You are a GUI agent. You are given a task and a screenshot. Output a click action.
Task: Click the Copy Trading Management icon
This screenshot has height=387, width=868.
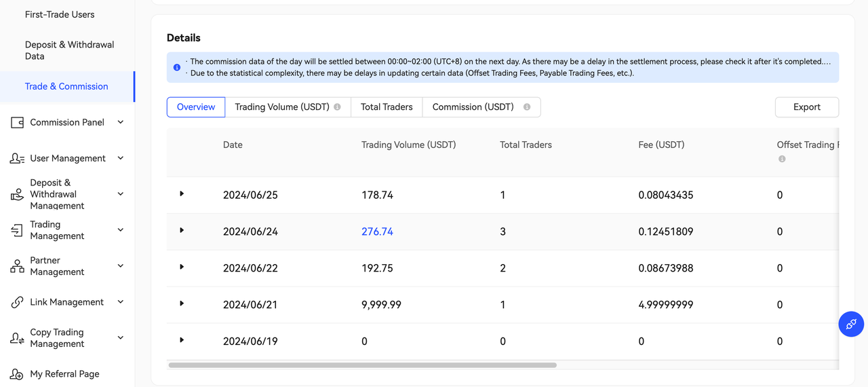pyautogui.click(x=17, y=338)
